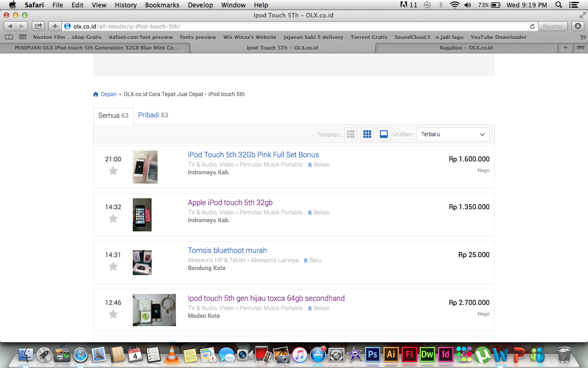
Task: Click the pink iPod listing thumbnail
Action: pos(145,167)
